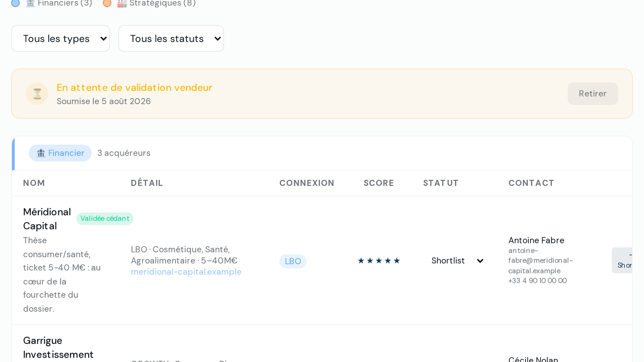The image size is (644, 362).
Task: Click the STATUT column header
Action: coord(441,183)
